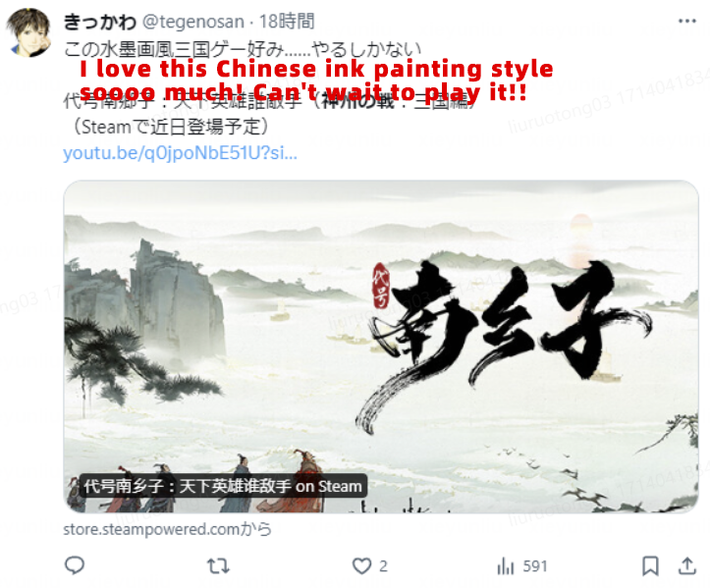Click the 18時間 timestamp
710x588 pixels.
click(287, 22)
